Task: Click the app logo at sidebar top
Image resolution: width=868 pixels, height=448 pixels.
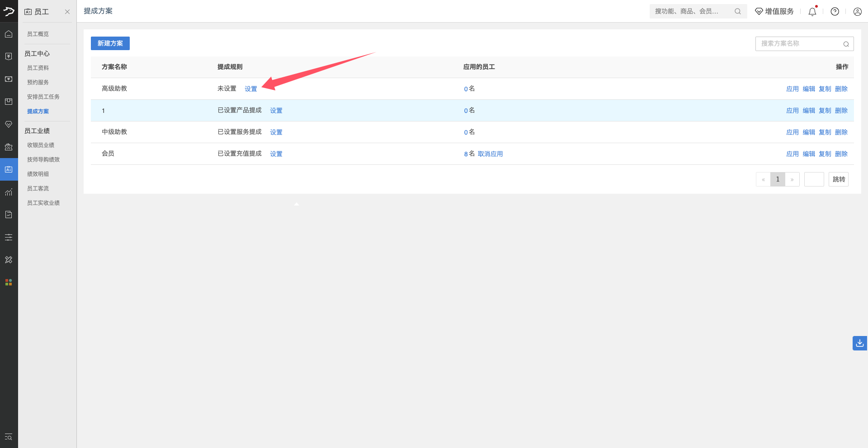Action: pyautogui.click(x=9, y=11)
